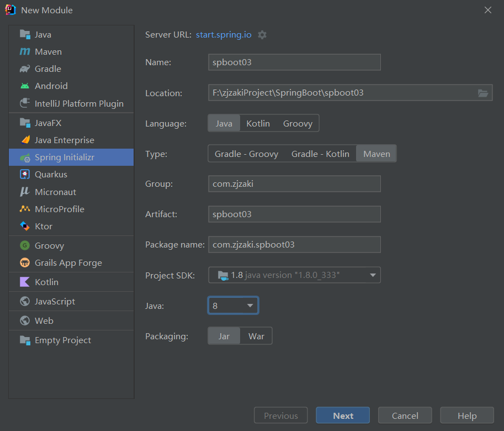Select the Android entry label

click(51, 86)
